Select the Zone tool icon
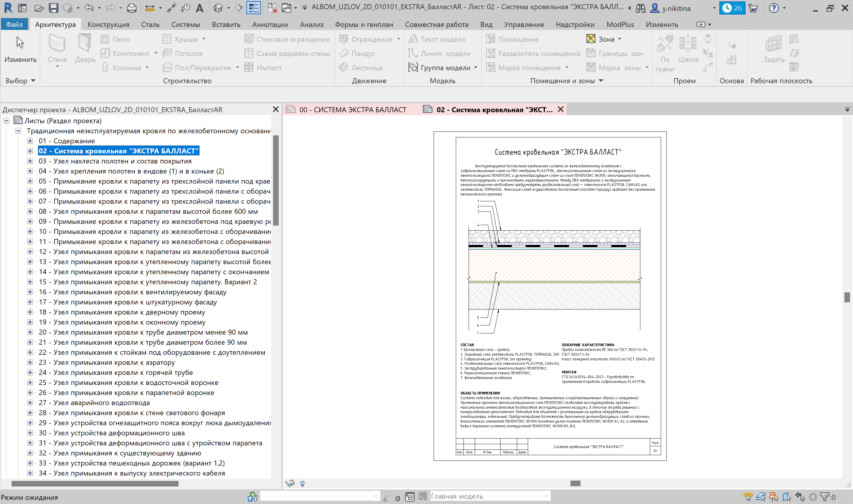 (591, 39)
